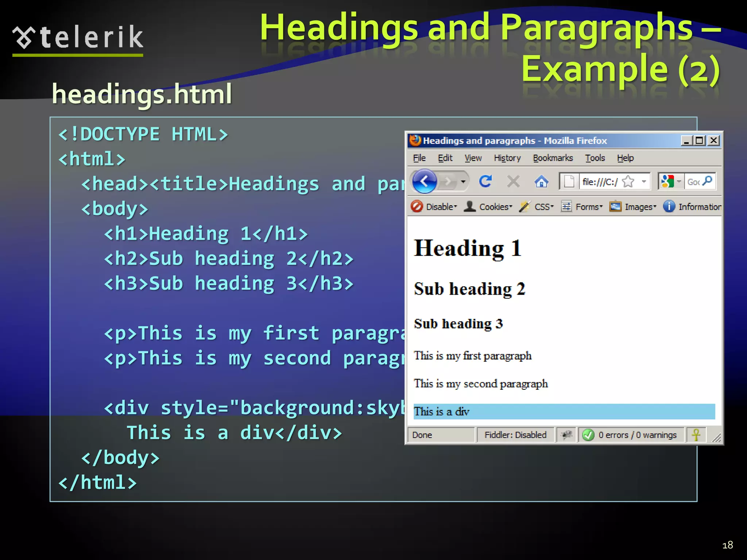Screen dimensions: 747x560
Task: Click the Stop loading X icon
Action: point(513,181)
